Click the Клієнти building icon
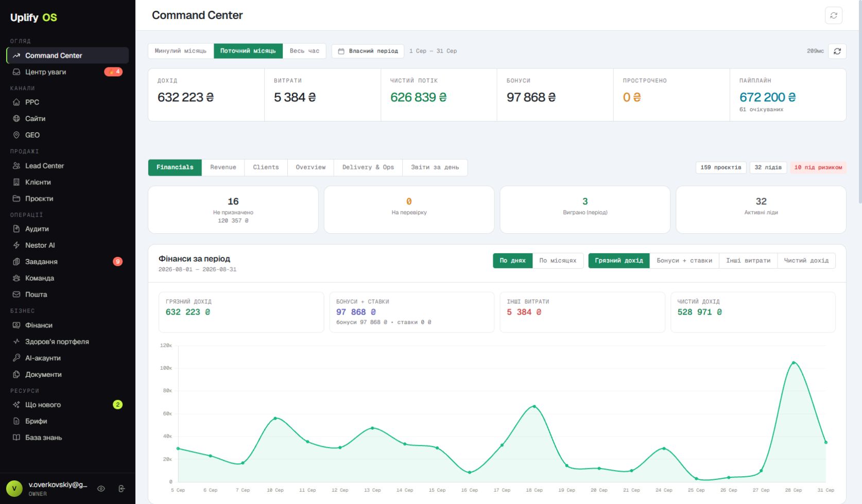The image size is (862, 504). coord(16,182)
